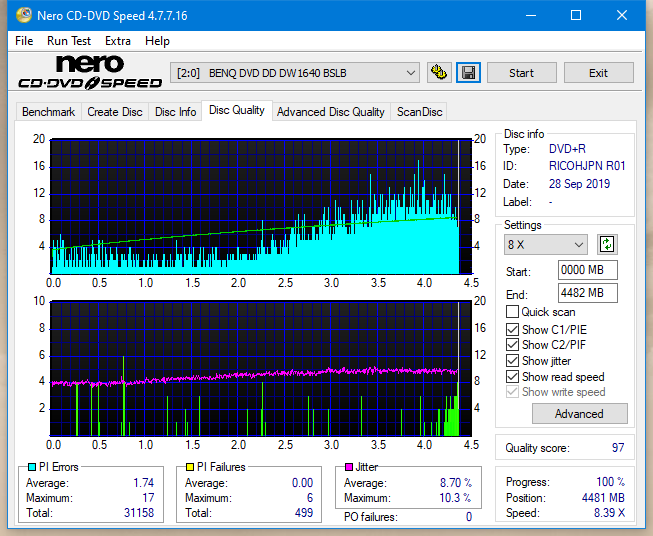The image size is (653, 536).
Task: Click the Nero CD-DVD Speed logo
Action: coord(90,72)
